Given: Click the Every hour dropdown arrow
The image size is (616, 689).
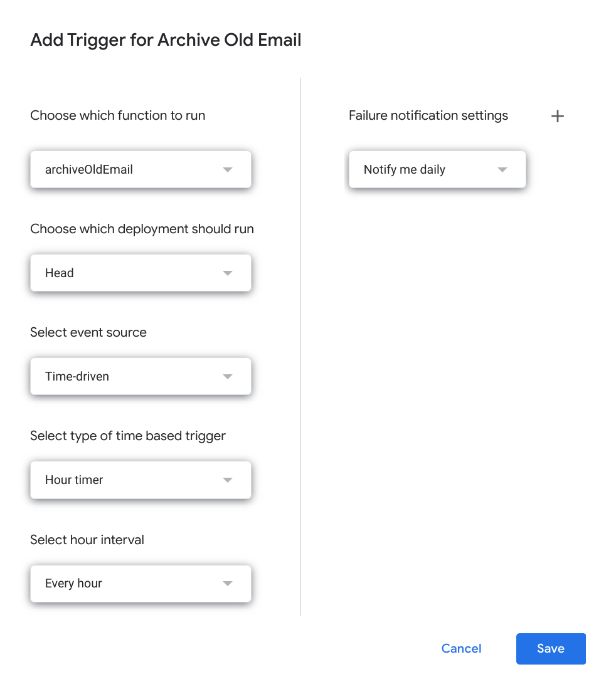Looking at the screenshot, I should click(x=227, y=583).
